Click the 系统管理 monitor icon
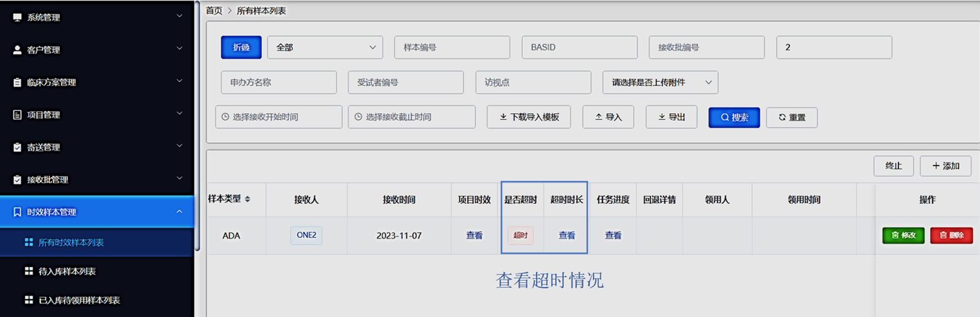 (x=17, y=17)
